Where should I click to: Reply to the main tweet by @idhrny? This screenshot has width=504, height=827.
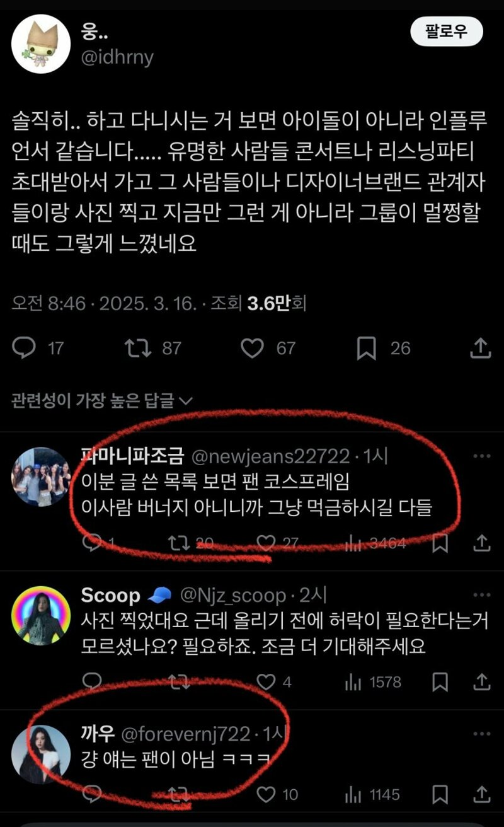coord(24,348)
